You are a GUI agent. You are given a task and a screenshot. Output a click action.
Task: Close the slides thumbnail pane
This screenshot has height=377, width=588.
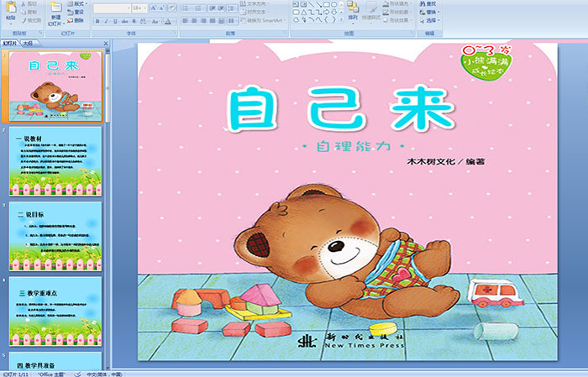(x=106, y=44)
